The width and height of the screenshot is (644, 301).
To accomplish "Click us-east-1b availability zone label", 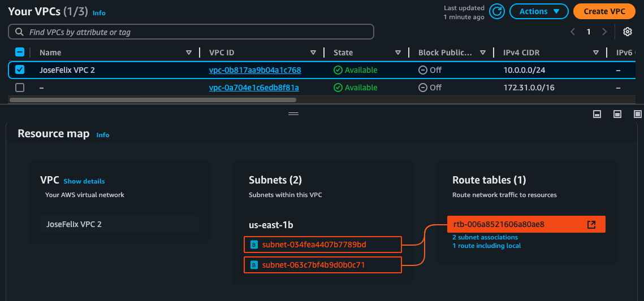I will pos(271,225).
